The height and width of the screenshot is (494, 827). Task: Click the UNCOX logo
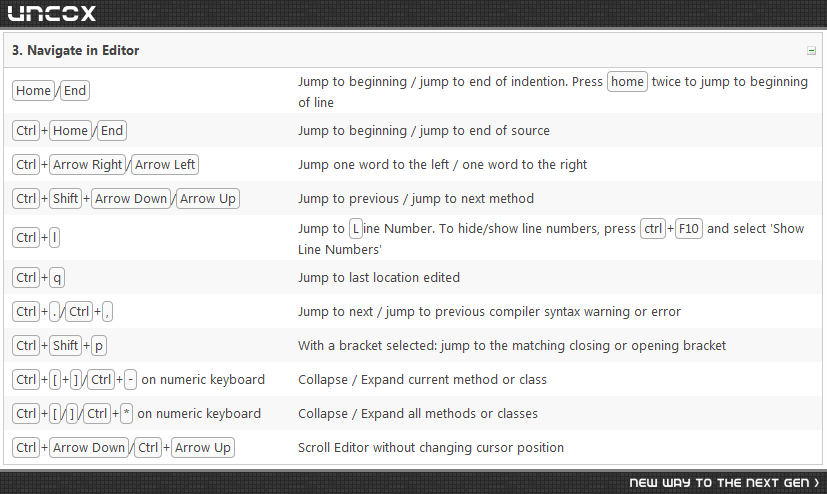click(52, 13)
